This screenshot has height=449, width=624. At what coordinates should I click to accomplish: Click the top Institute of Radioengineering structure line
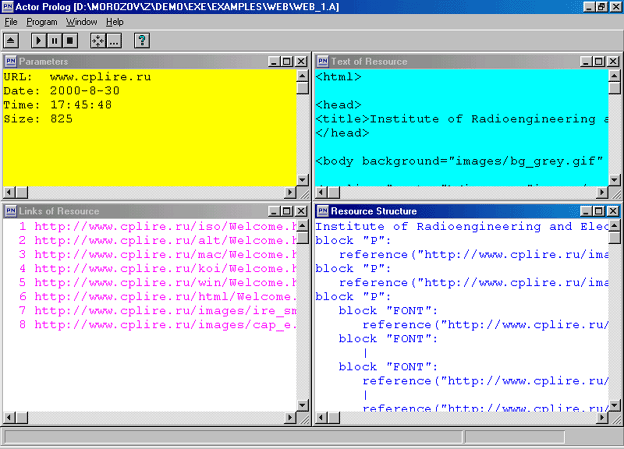pos(462,226)
